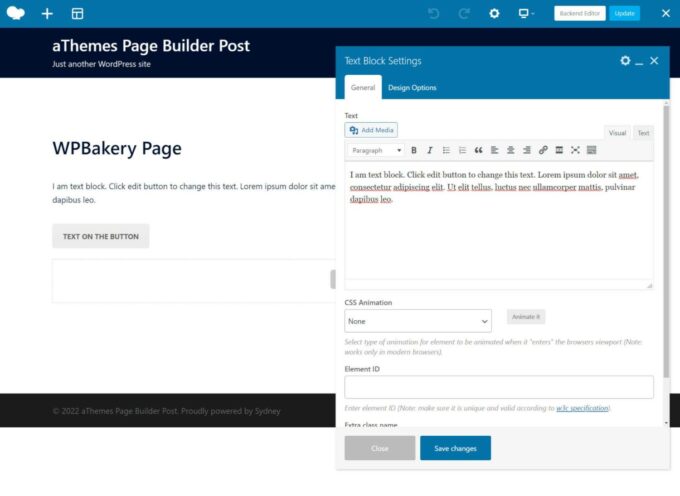This screenshot has height=496, width=680.
Task: Click the undo arrow icon
Action: (433, 13)
